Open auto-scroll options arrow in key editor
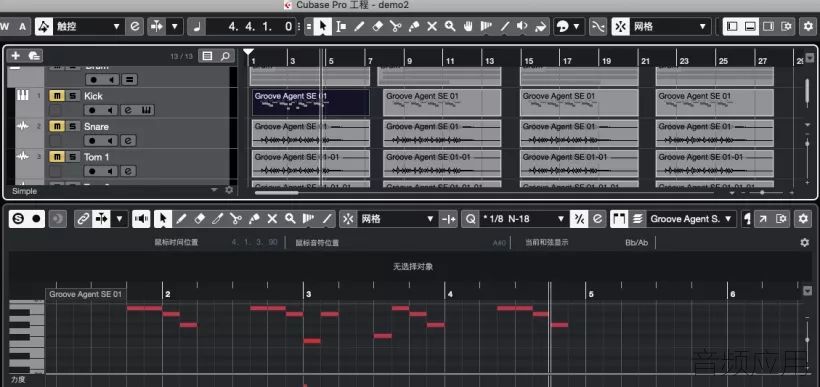 [x=119, y=219]
